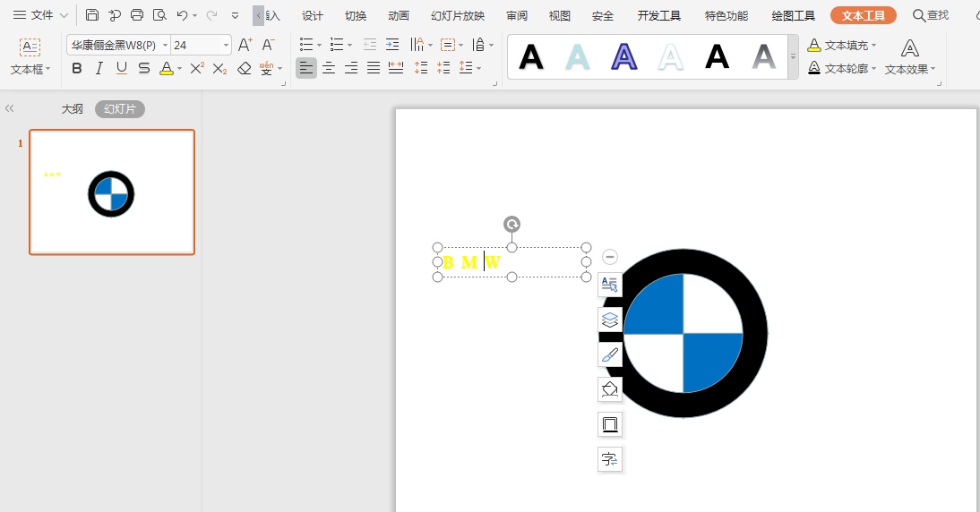980x512 pixels.
Task: Click the Save icon in quick access bar
Action: click(92, 15)
